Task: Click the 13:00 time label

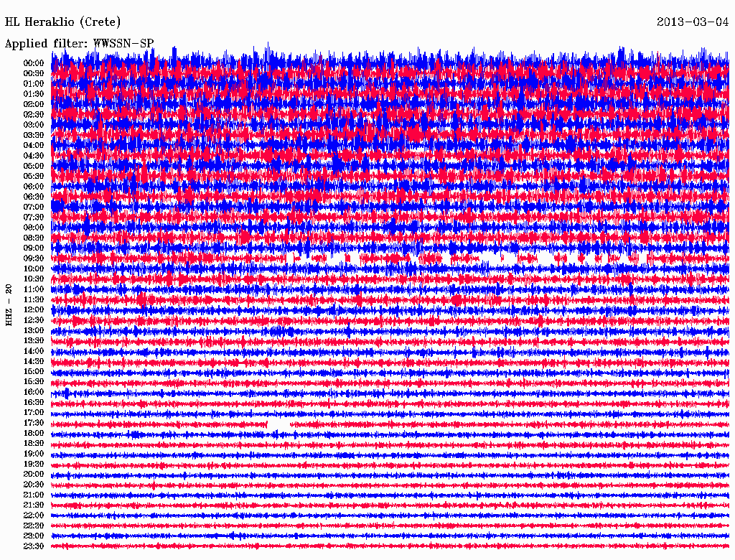Action: 34,330
